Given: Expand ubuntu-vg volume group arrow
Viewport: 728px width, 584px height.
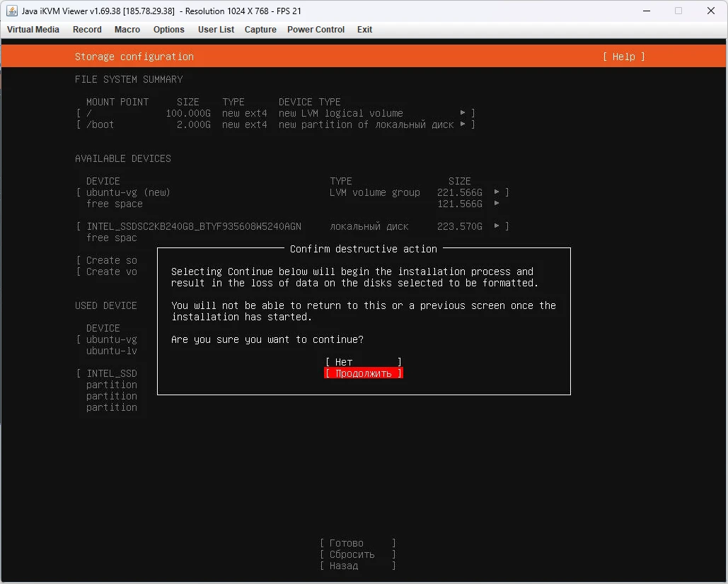Looking at the screenshot, I should (x=497, y=192).
